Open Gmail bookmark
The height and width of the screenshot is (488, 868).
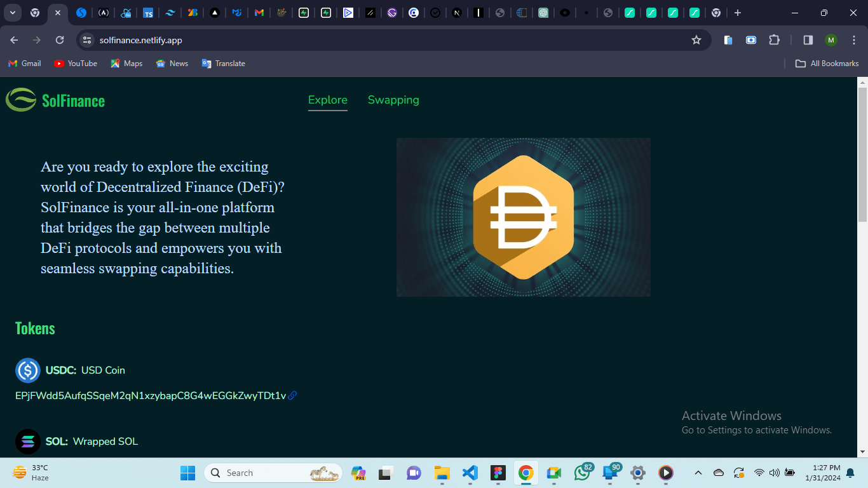[25, 64]
